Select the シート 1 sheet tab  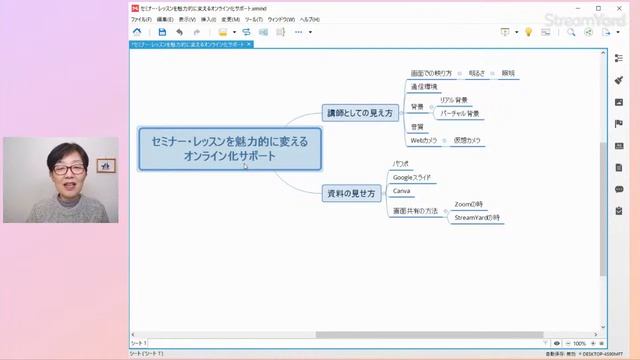[138, 343]
